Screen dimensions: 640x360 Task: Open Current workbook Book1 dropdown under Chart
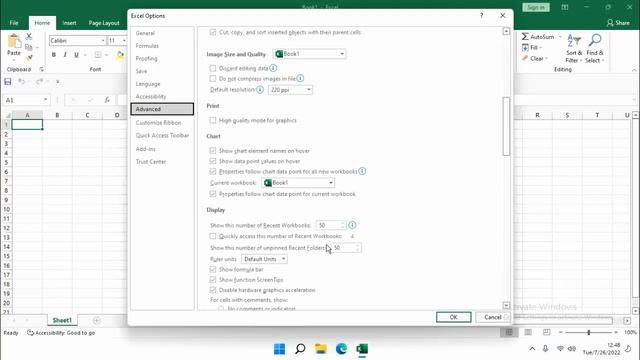click(298, 182)
